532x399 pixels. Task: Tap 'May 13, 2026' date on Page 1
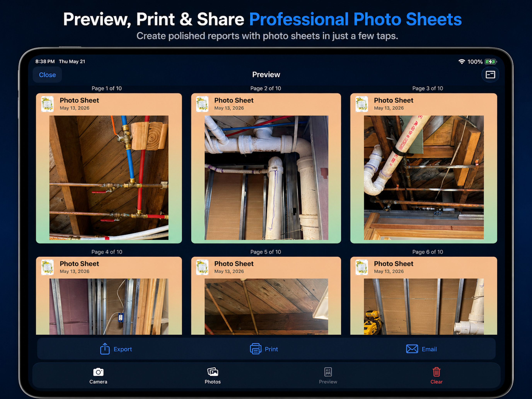click(75, 108)
